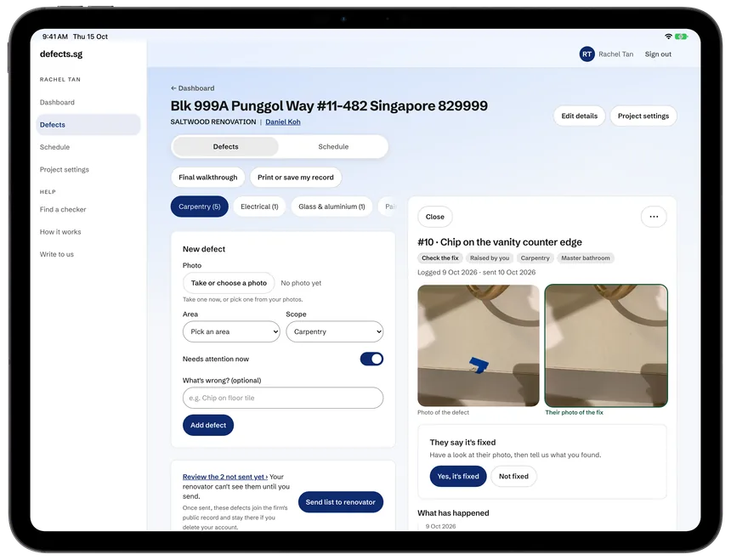This screenshot has width=731, height=560.
Task: Toggle the Needs attention now switch
Action: click(x=371, y=359)
